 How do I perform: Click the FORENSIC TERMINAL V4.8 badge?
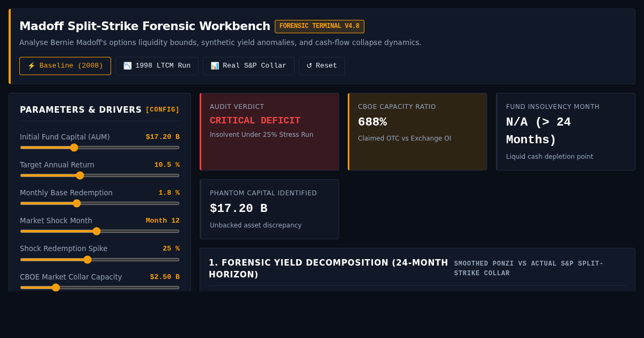pyautogui.click(x=319, y=26)
